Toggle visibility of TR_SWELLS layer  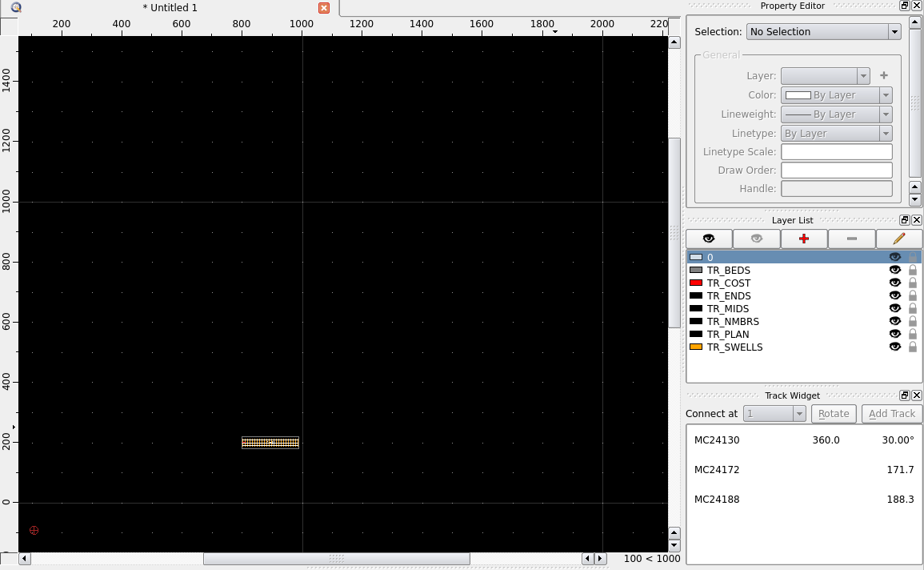[895, 347]
